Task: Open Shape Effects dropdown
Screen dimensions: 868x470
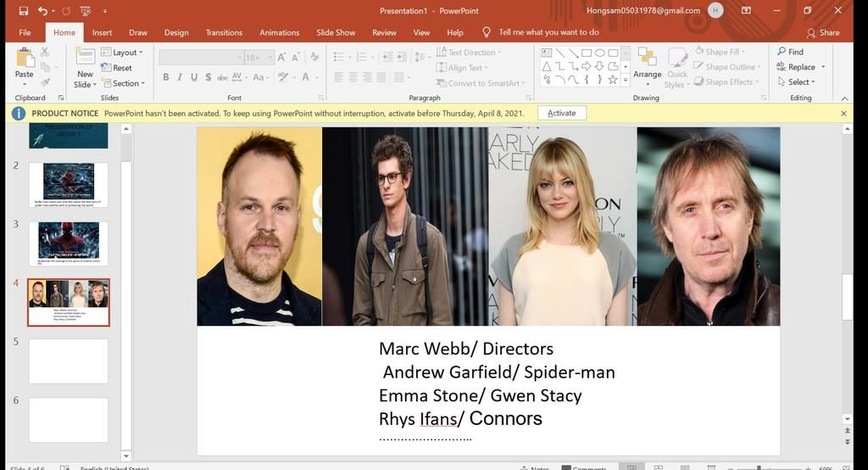Action: (x=726, y=81)
